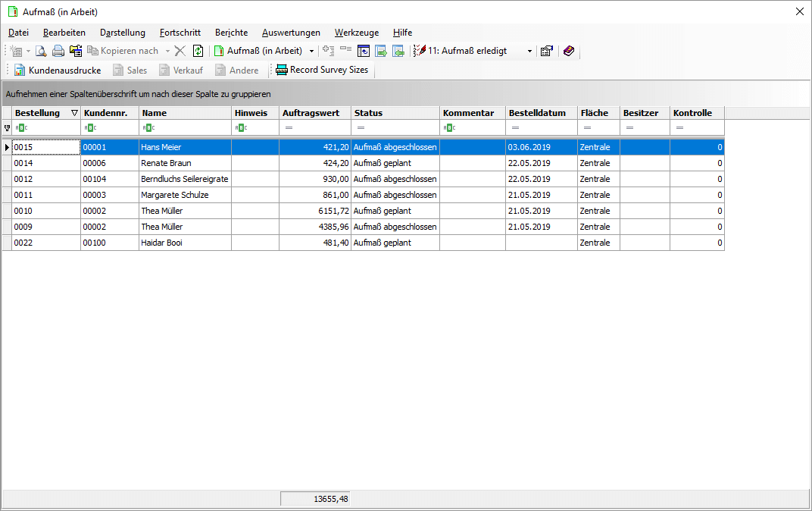This screenshot has width=812, height=511.
Task: Click the green refresh document icon
Action: pyautogui.click(x=198, y=51)
